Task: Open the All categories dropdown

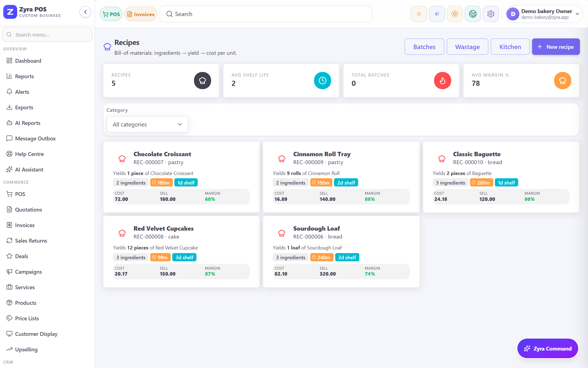Action: [147, 124]
